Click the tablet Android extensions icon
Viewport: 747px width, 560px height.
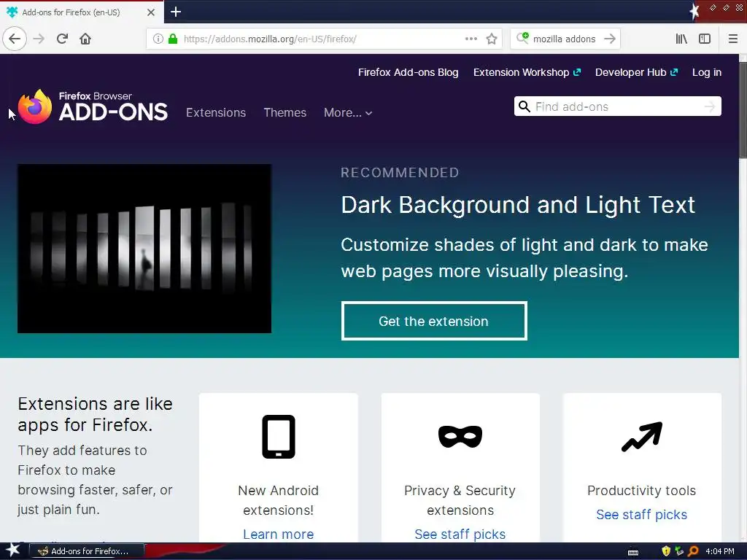coord(279,437)
